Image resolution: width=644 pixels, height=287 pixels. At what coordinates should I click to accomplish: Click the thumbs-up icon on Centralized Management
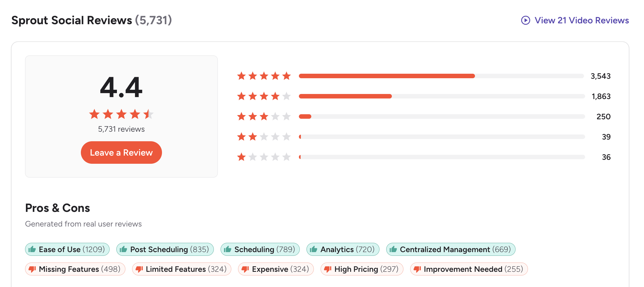point(393,249)
